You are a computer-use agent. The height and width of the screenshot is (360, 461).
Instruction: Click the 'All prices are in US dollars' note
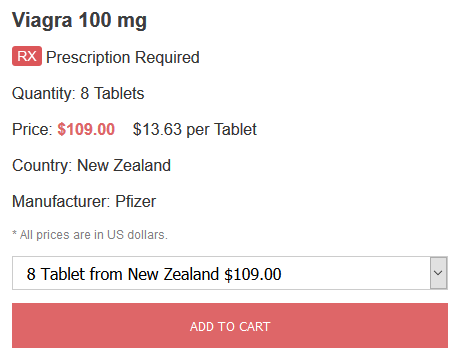tap(90, 235)
